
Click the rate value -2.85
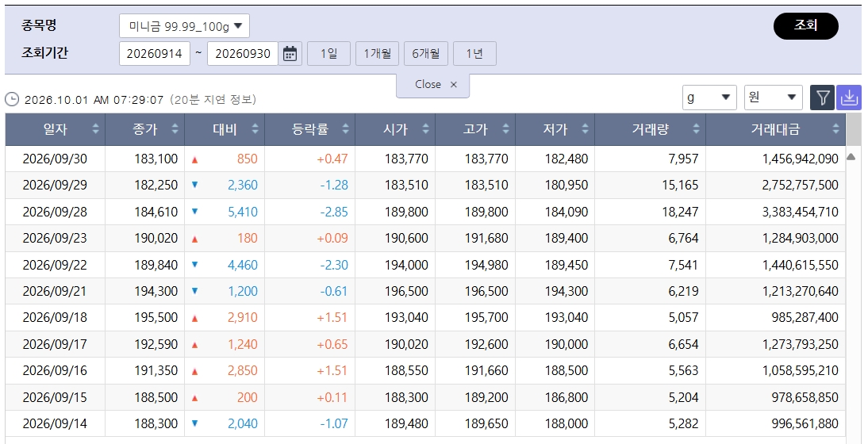point(334,212)
